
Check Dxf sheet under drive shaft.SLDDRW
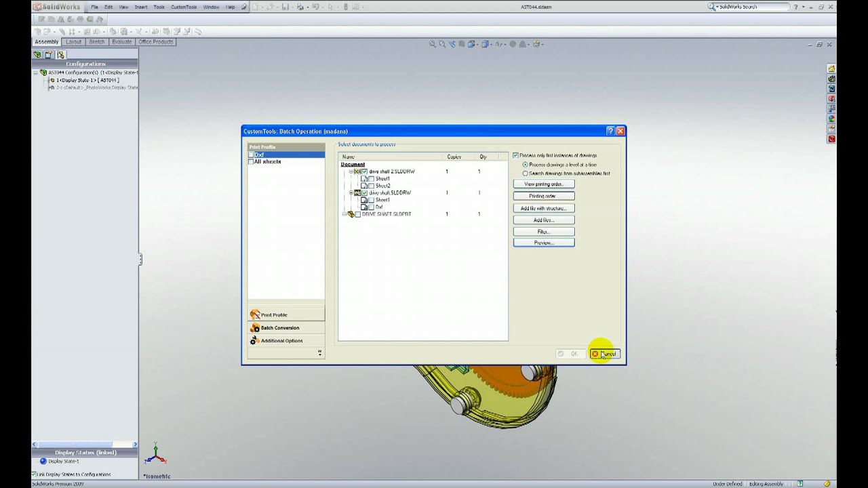[x=371, y=207]
